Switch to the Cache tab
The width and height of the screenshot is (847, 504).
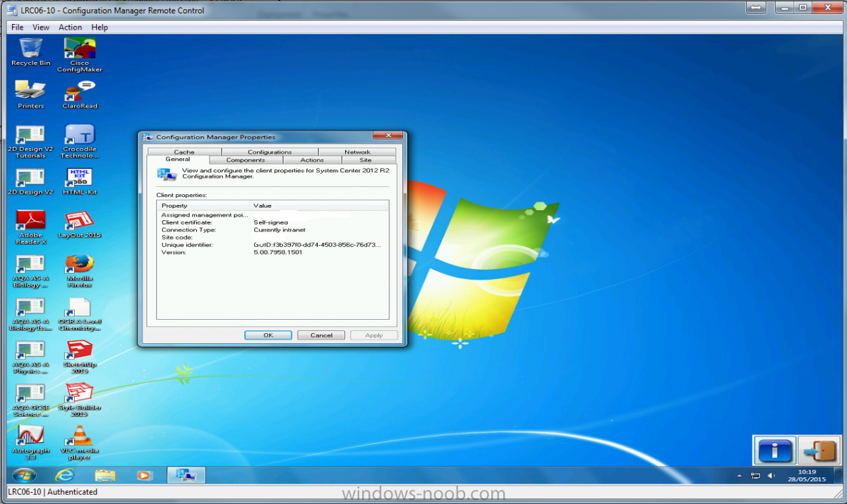click(x=184, y=152)
